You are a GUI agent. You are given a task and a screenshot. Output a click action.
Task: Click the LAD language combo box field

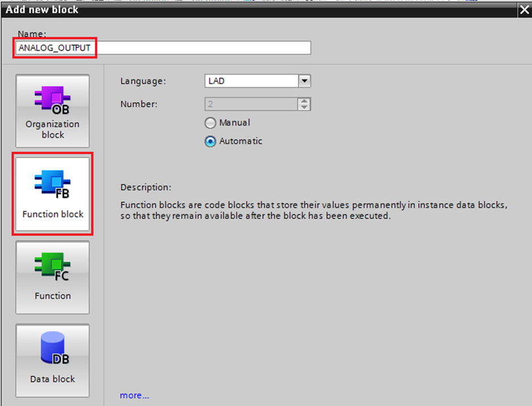(x=251, y=81)
